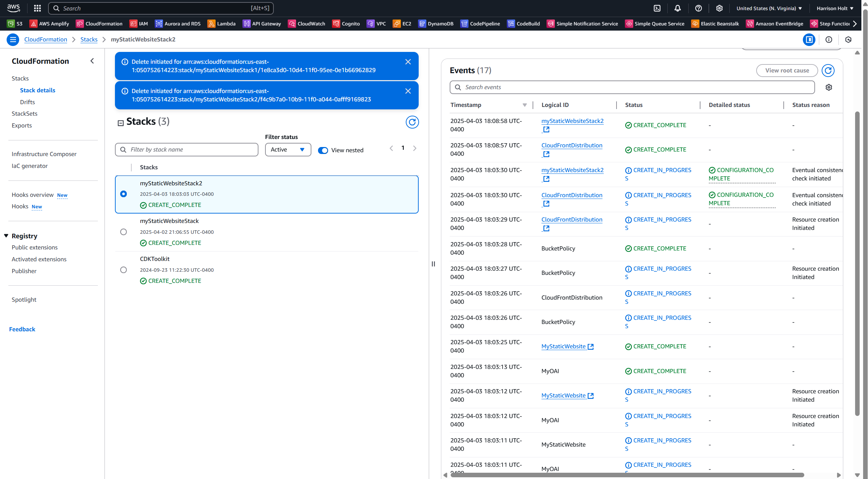The width and height of the screenshot is (868, 479).
Task: Open the Lambda shortcut
Action: [x=222, y=24]
